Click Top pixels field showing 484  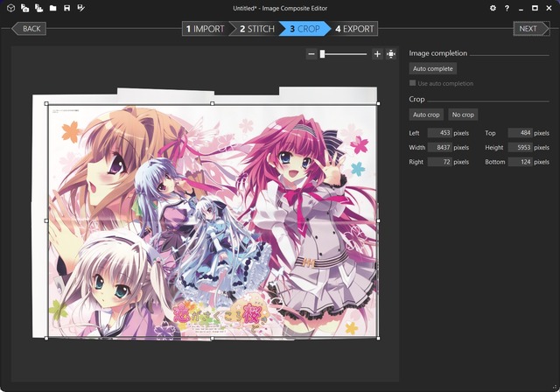click(x=520, y=133)
